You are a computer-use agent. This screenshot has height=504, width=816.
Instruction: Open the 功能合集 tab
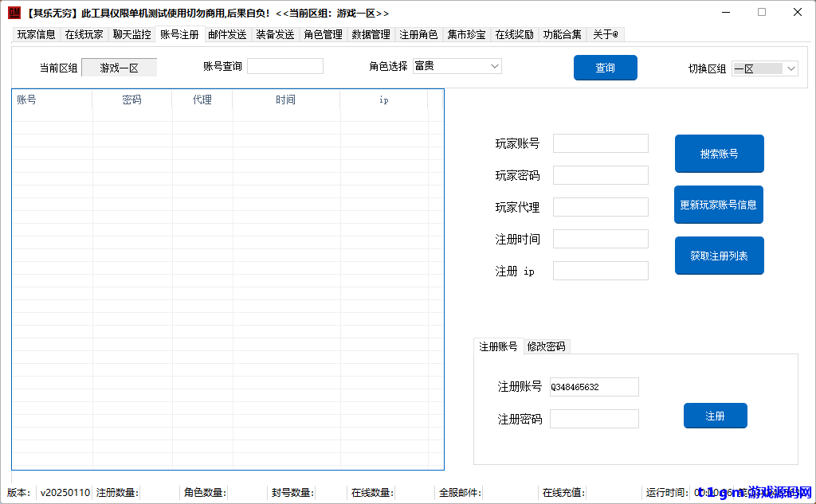pos(562,34)
